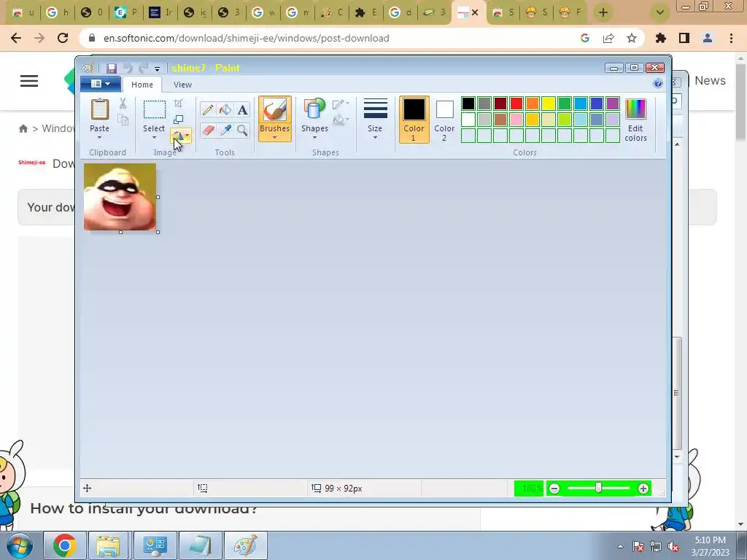The width and height of the screenshot is (747, 560).
Task: Open Softonic hamburger menu
Action: [x=29, y=81]
